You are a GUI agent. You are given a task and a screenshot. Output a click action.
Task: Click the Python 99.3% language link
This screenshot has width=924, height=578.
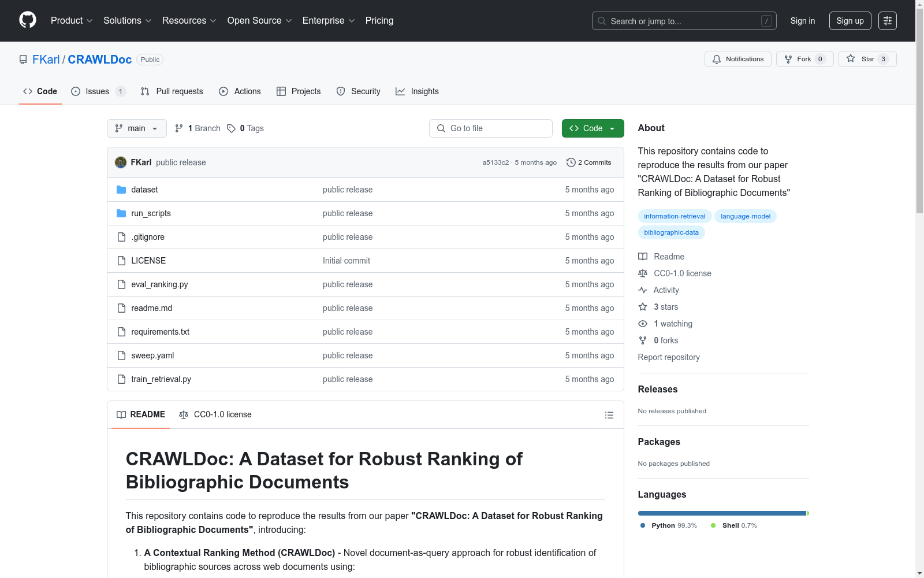click(669, 525)
